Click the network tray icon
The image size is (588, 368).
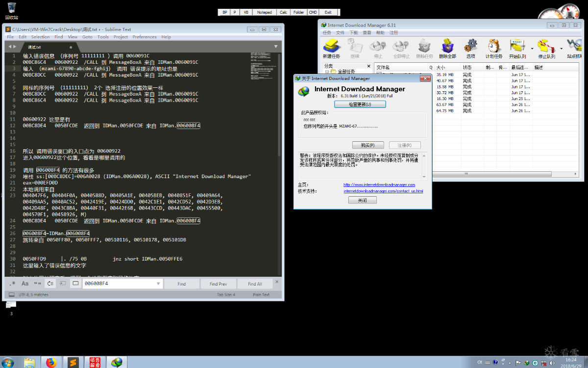(x=544, y=363)
